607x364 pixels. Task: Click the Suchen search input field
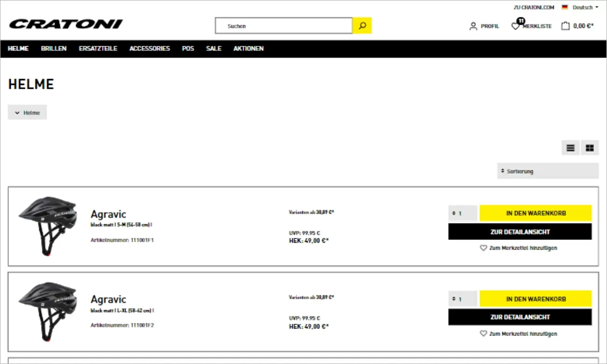[283, 26]
